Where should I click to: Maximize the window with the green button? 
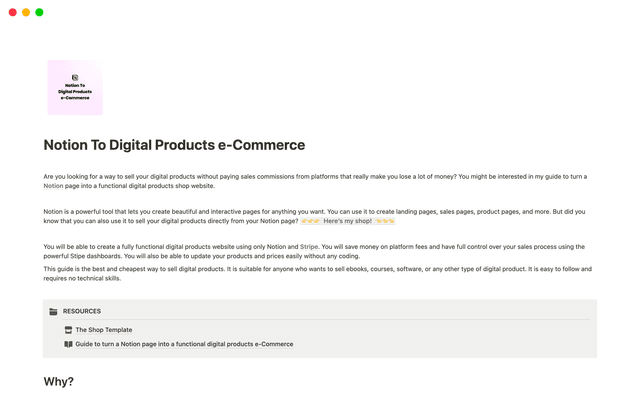[39, 12]
